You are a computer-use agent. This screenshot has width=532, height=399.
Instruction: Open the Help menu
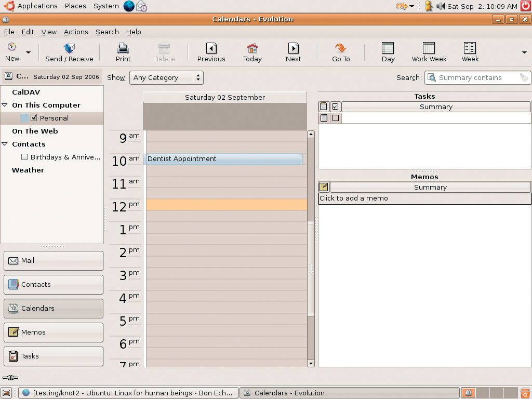coord(134,32)
